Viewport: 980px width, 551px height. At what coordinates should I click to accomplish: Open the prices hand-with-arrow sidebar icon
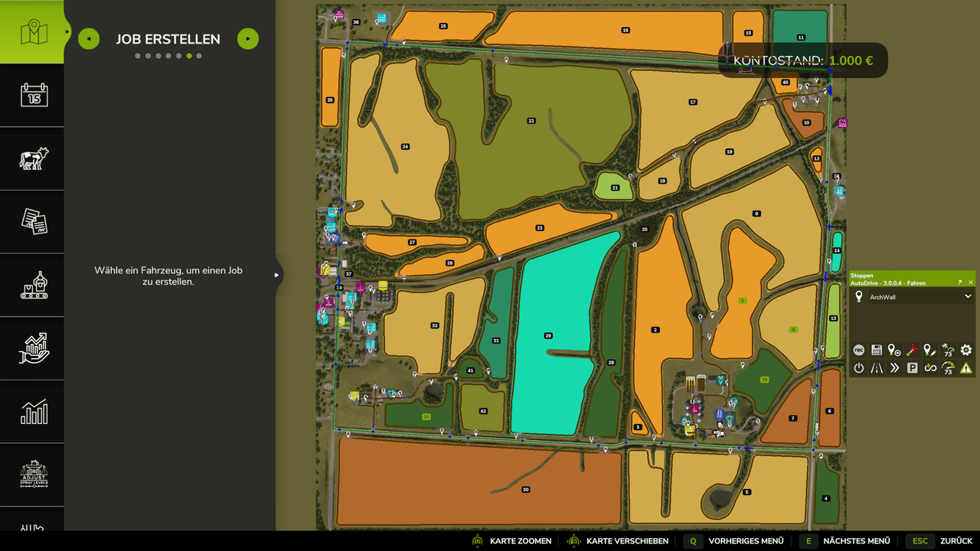coord(34,348)
